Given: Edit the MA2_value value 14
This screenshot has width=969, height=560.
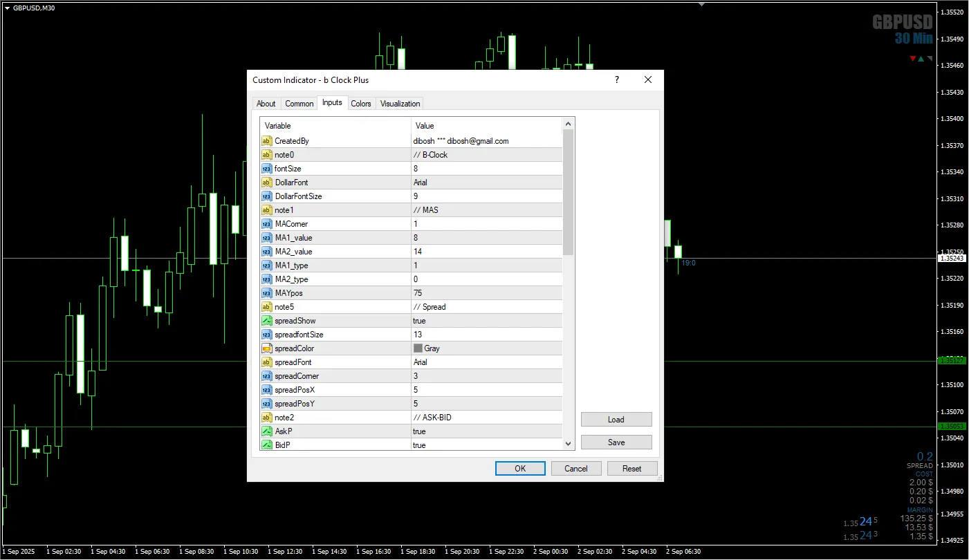Looking at the screenshot, I should (418, 252).
